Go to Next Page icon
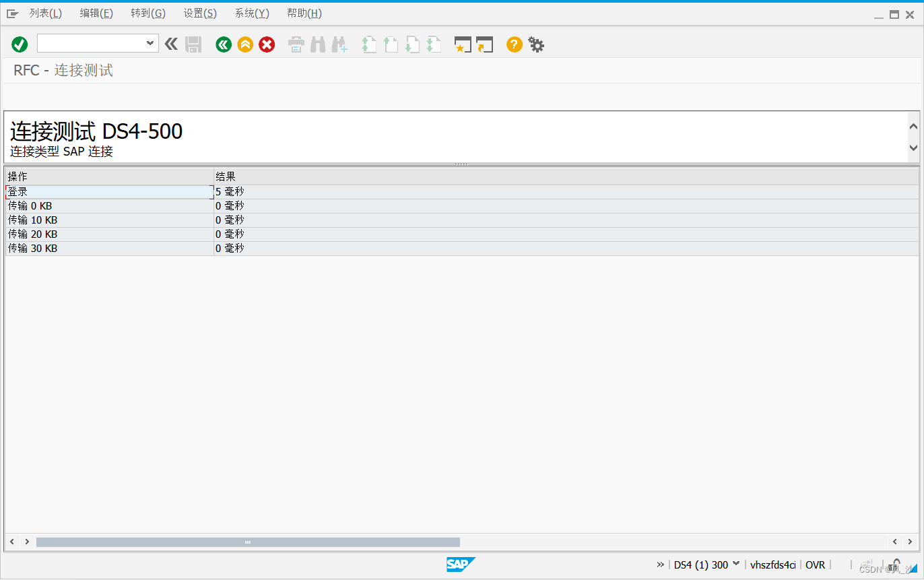Screen dimensions: 924x580 click(x=412, y=44)
